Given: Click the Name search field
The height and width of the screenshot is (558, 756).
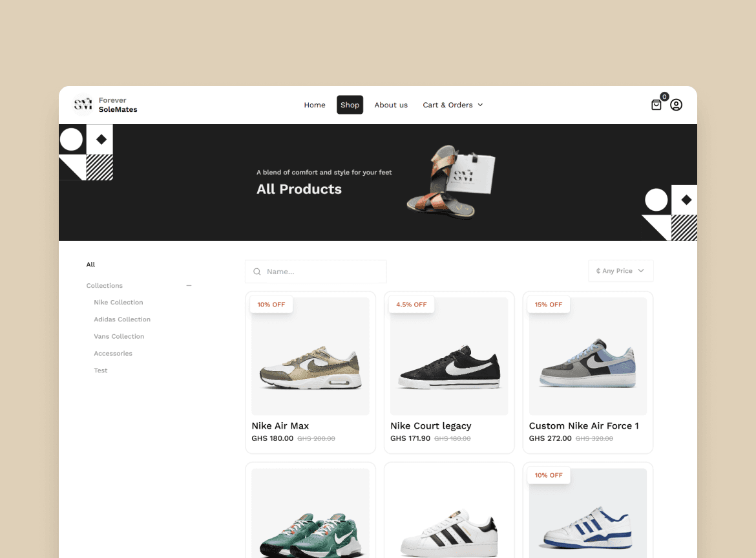Looking at the screenshot, I should point(316,272).
